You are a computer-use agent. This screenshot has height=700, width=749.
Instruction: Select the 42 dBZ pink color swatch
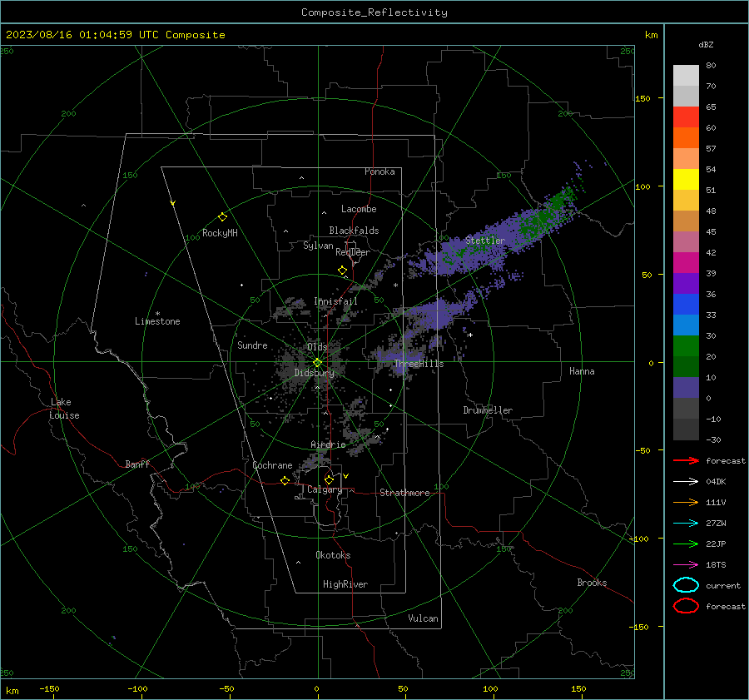686,241
